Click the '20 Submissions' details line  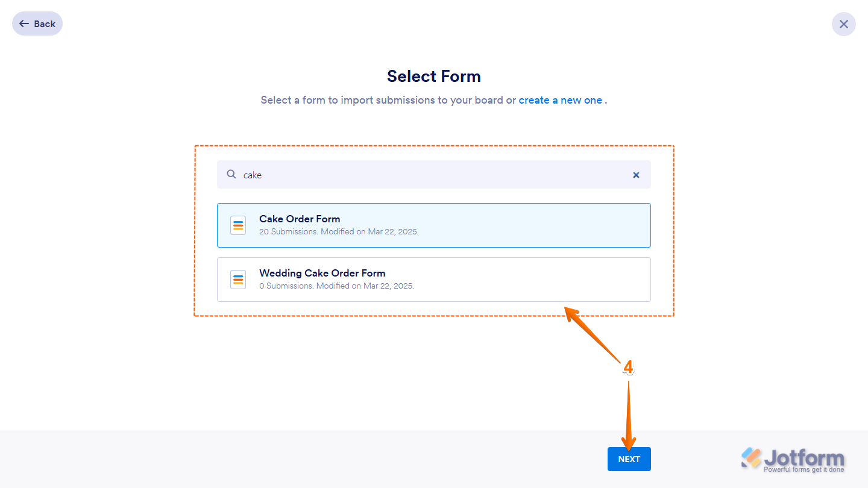[x=338, y=231]
